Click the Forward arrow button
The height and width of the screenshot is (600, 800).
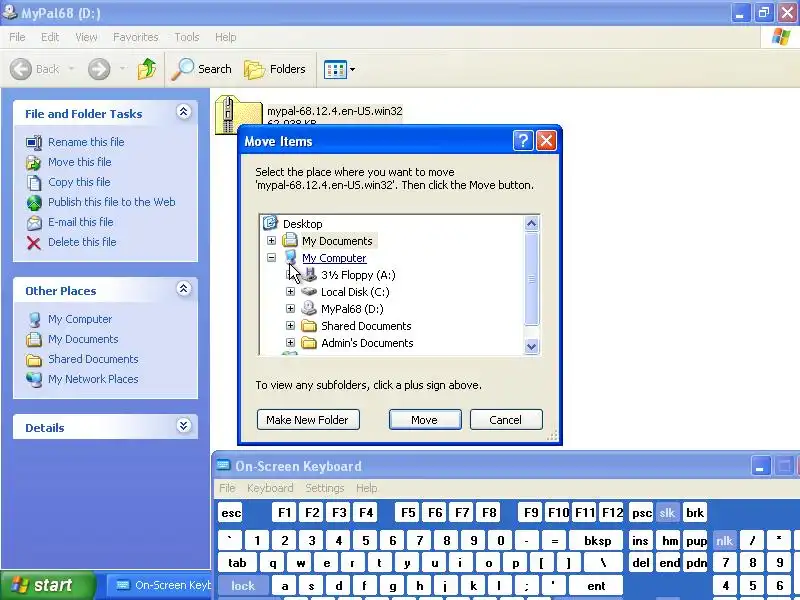click(x=99, y=69)
